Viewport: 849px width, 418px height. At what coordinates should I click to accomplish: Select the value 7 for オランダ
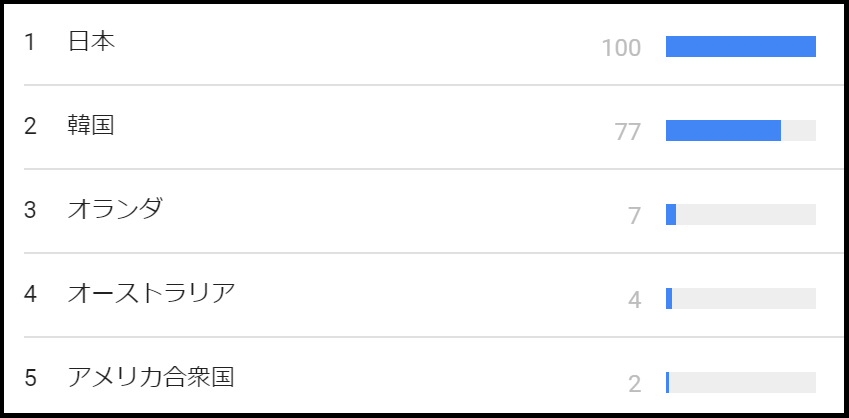(x=634, y=216)
